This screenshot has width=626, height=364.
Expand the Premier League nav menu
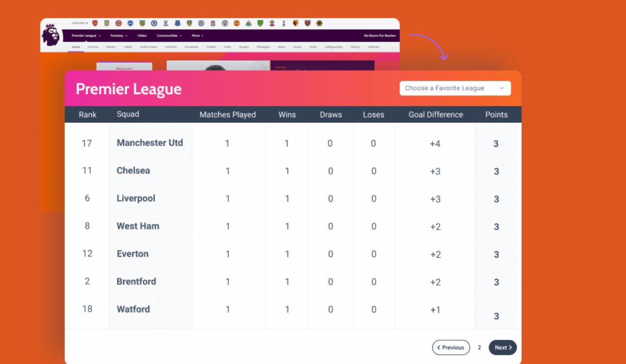tap(86, 35)
